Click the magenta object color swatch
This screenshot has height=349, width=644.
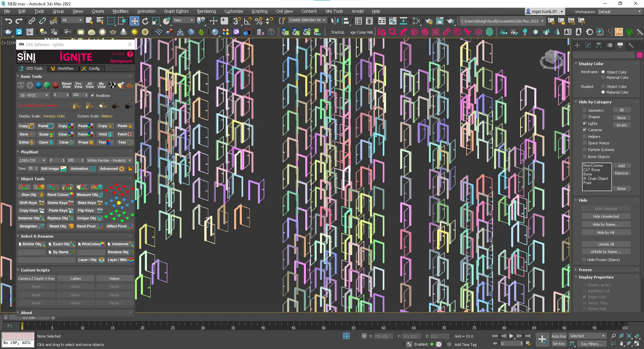tap(639, 55)
